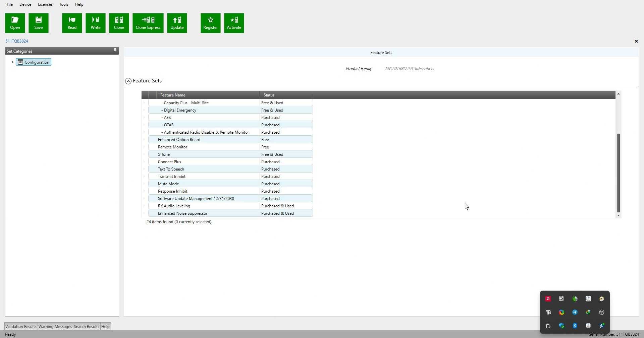Select Software Update Management 12/31/2038 row
The height and width of the screenshot is (338, 644).
(230, 199)
